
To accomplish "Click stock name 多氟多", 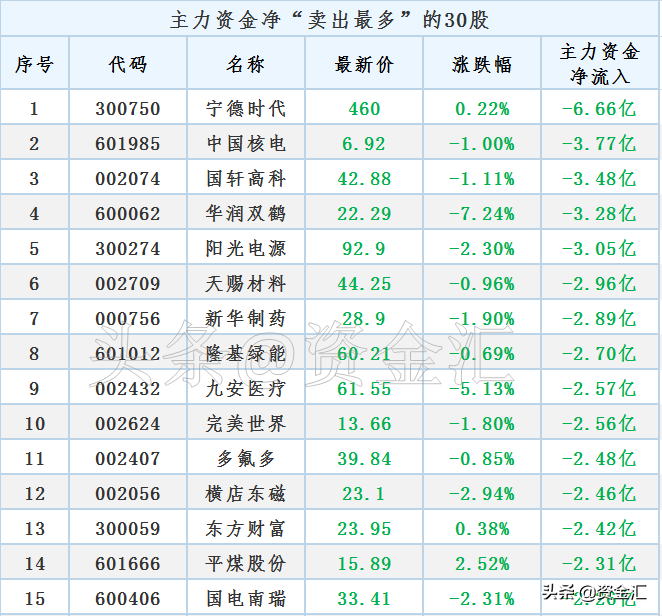I will pyautogui.click(x=246, y=459).
